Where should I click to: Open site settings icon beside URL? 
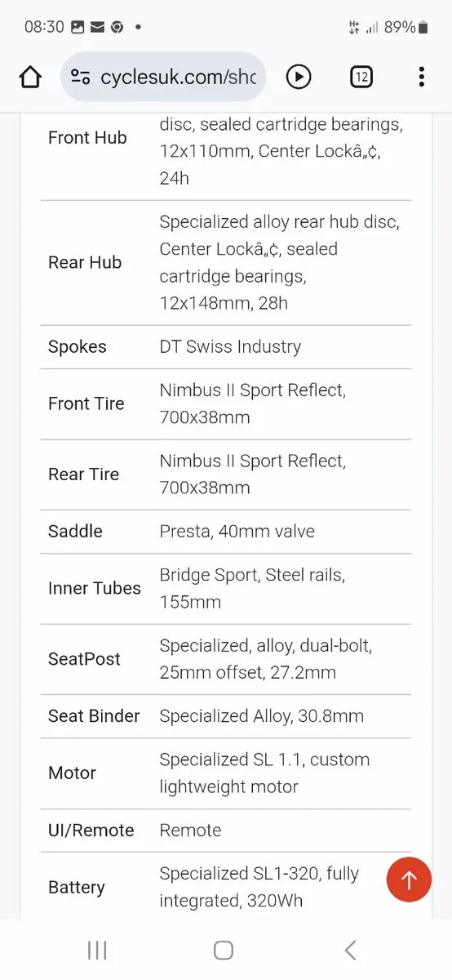coord(80,78)
